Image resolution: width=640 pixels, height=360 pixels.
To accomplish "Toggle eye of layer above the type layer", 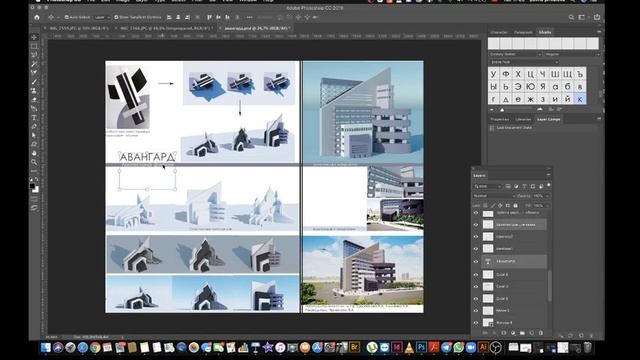I will pos(476,249).
